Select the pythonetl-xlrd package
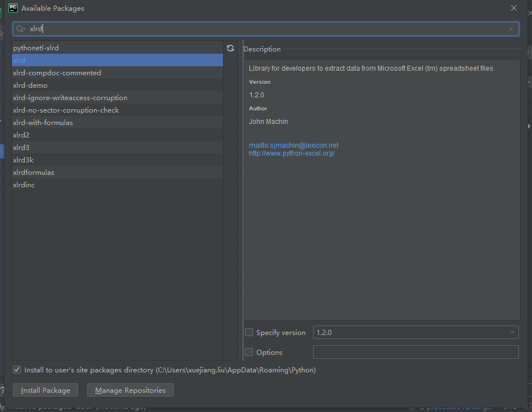Viewport: 532px width, 412px height. coord(117,48)
